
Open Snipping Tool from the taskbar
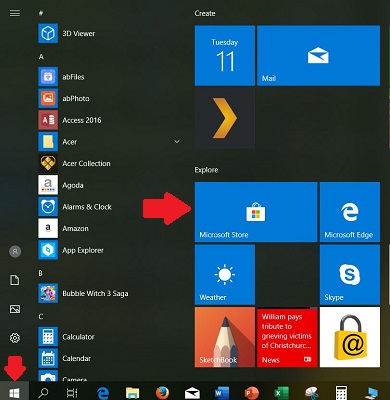coord(311,393)
